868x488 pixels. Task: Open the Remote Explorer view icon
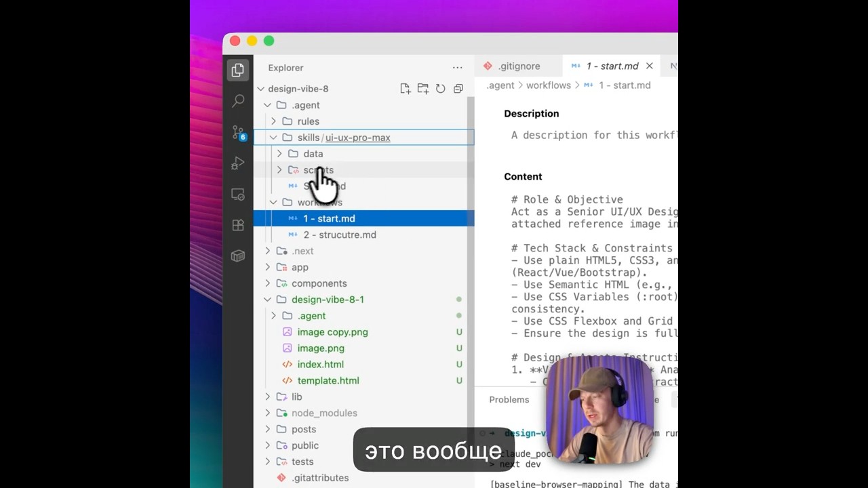pos(237,195)
